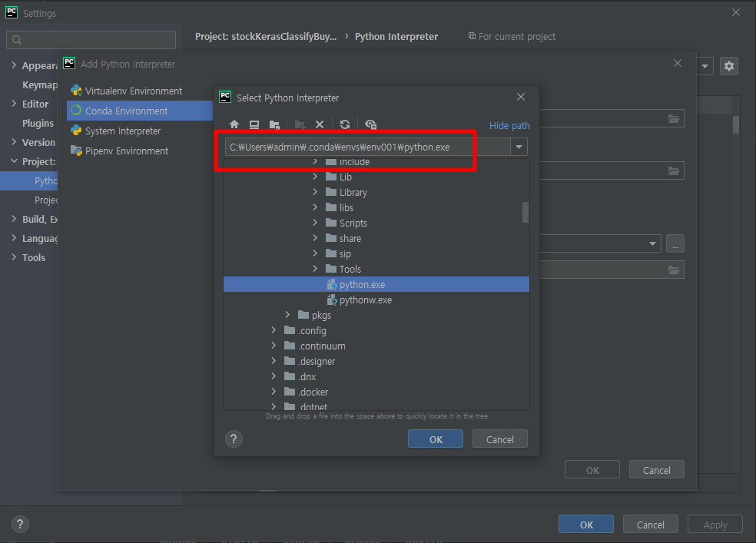The height and width of the screenshot is (543, 756).
Task: Jump to project directory icon
Action: click(274, 124)
